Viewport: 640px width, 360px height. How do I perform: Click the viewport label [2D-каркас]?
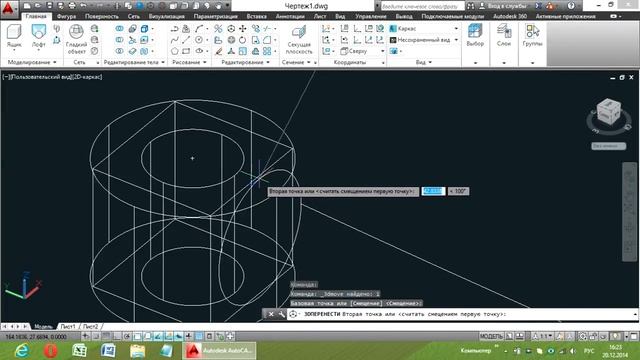pos(87,77)
